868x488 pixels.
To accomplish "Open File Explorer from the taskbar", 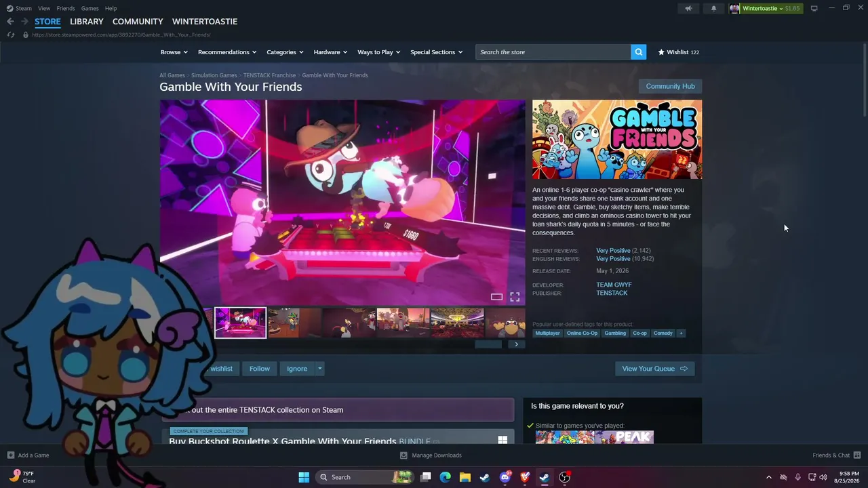I will point(465,477).
